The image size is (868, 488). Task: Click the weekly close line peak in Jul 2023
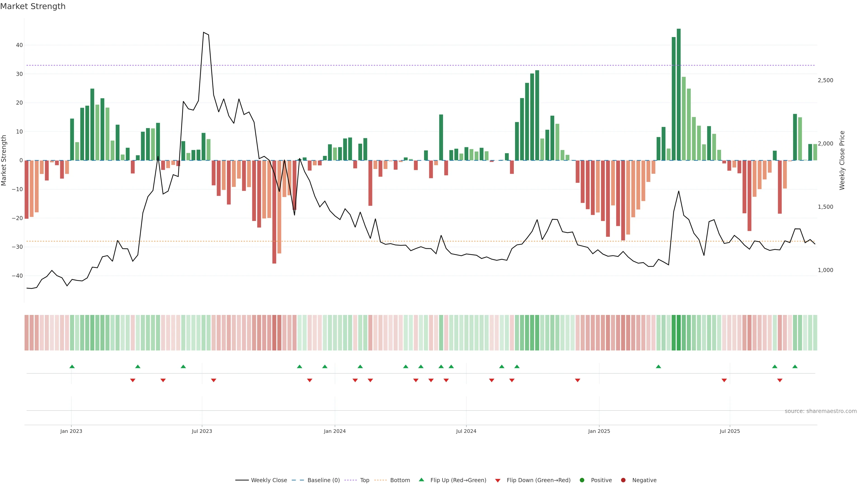[x=203, y=33]
